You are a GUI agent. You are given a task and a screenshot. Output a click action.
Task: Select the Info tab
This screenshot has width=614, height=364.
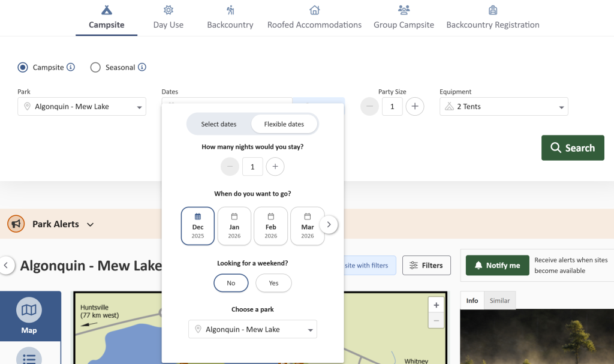472,300
